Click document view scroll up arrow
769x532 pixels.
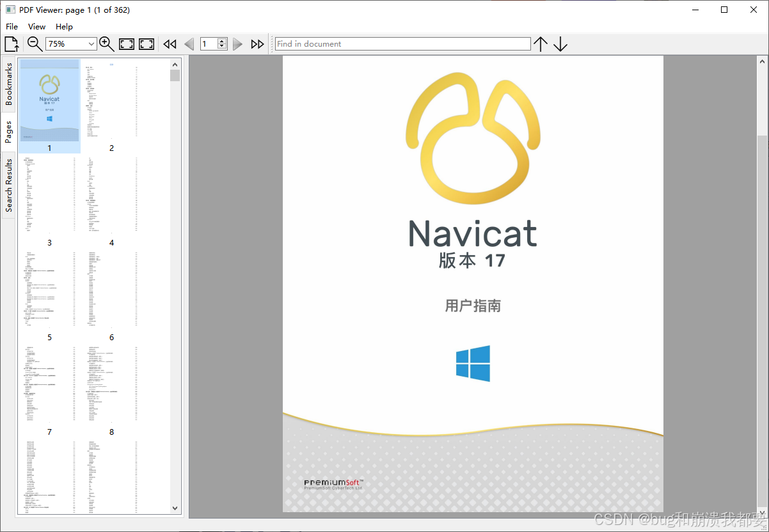click(x=762, y=61)
